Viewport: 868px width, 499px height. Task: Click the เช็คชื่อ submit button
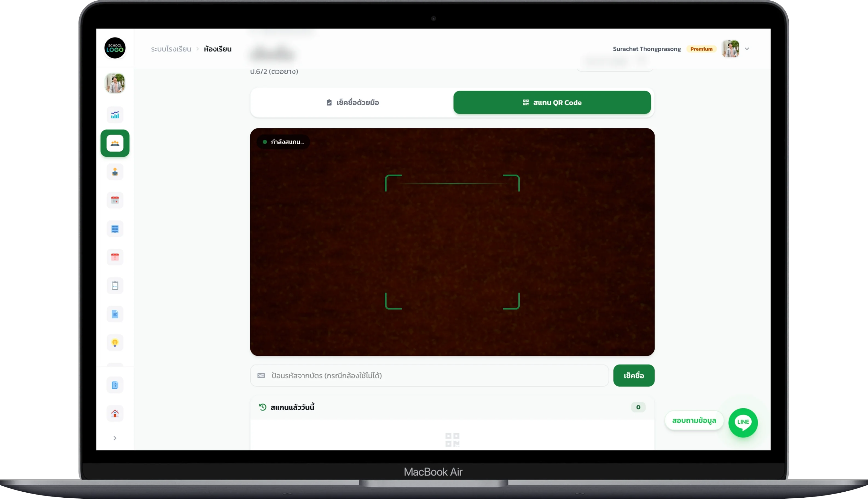coord(634,376)
